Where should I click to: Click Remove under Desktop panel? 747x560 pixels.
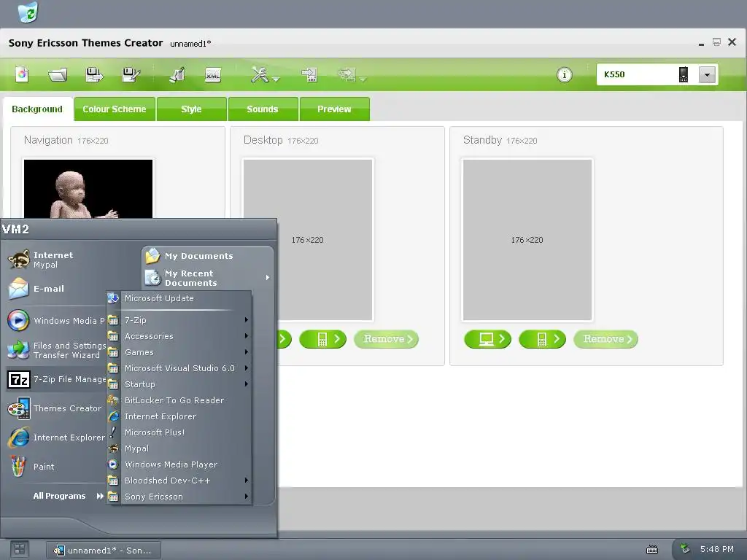point(387,339)
